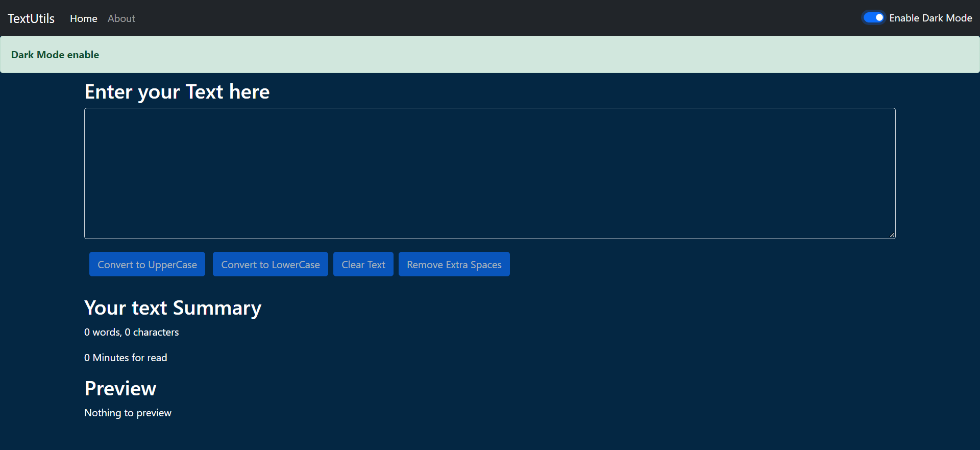Click the '0 Minutes for read' text
980x450 pixels.
(x=126, y=358)
